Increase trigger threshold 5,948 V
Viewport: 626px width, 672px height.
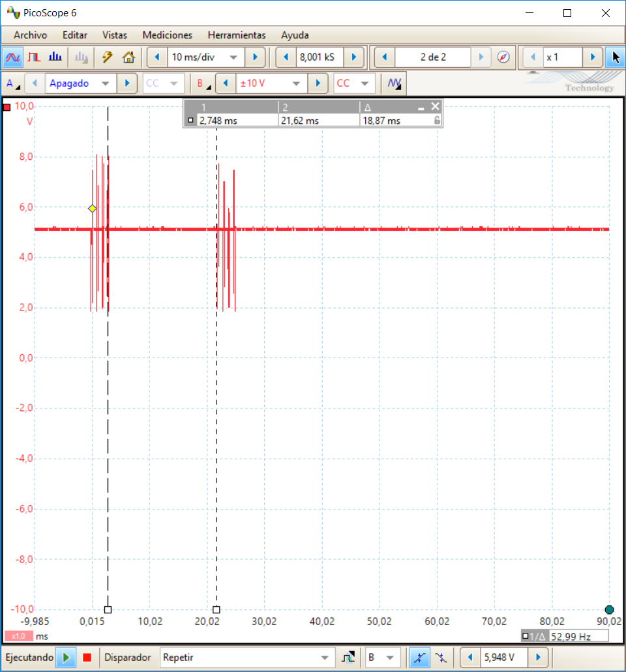click(538, 657)
